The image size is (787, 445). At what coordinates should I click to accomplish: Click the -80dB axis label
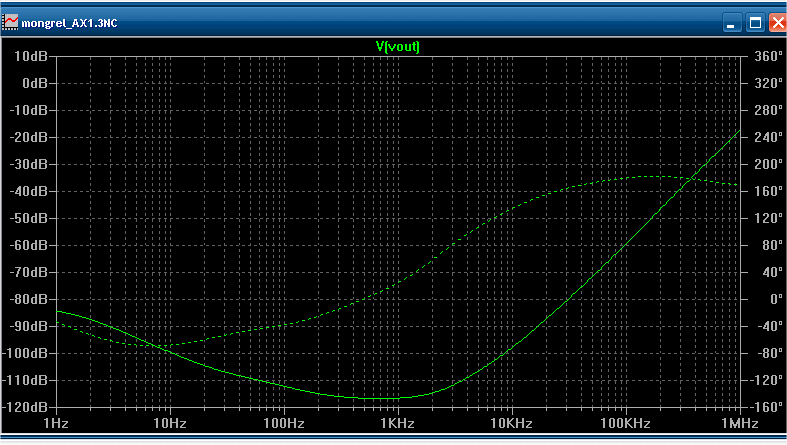(29, 300)
